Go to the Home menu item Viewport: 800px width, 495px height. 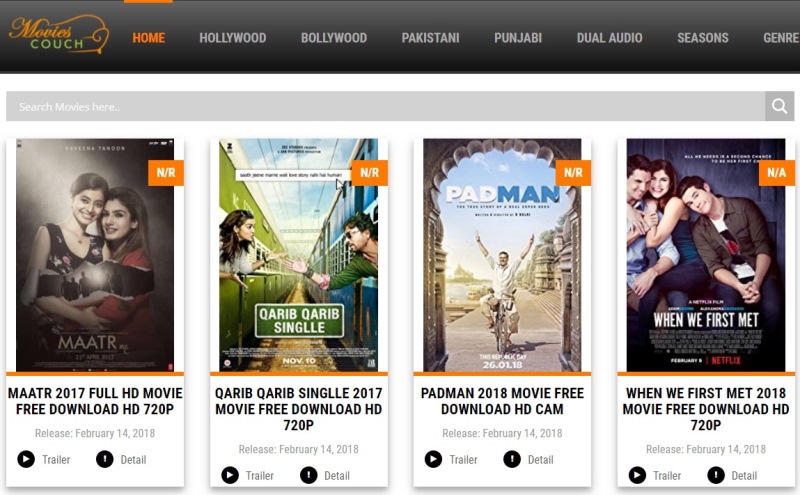148,38
